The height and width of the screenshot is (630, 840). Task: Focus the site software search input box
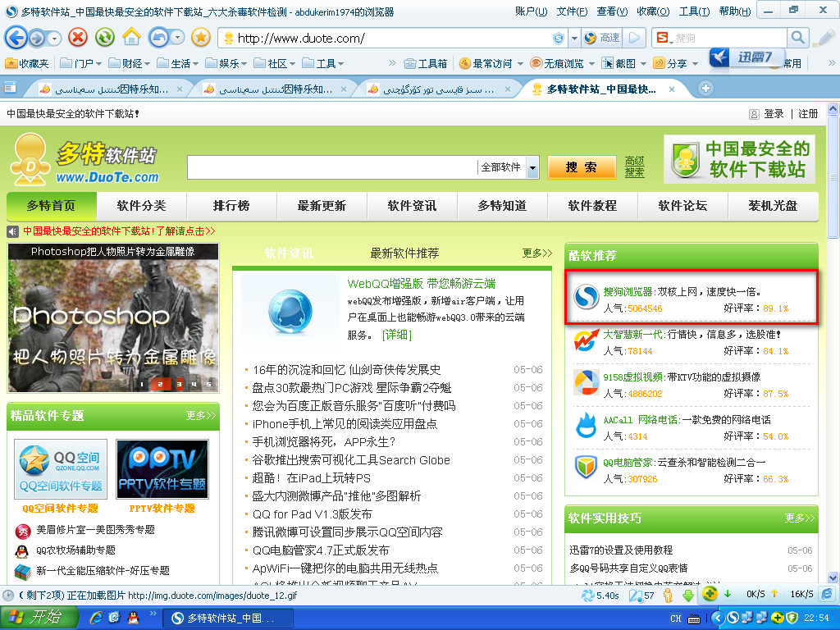[332, 167]
